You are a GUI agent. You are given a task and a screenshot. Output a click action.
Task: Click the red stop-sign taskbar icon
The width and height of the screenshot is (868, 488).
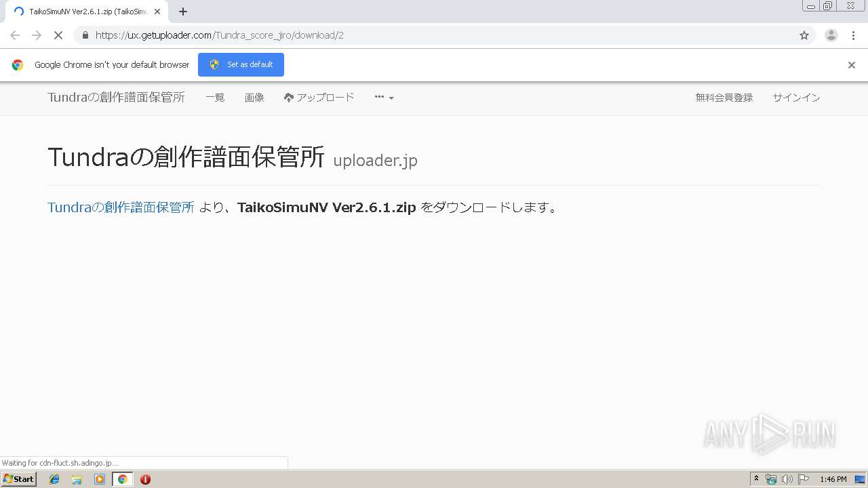pyautogui.click(x=145, y=479)
